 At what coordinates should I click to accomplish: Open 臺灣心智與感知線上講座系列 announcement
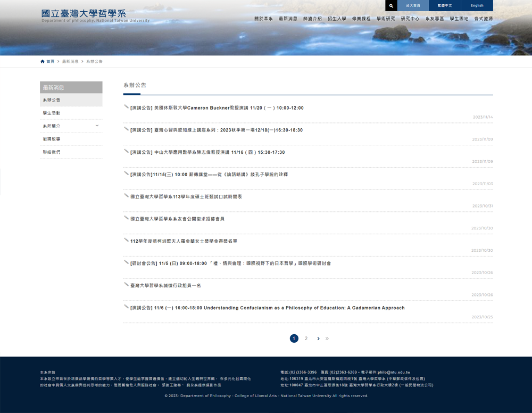217,130
